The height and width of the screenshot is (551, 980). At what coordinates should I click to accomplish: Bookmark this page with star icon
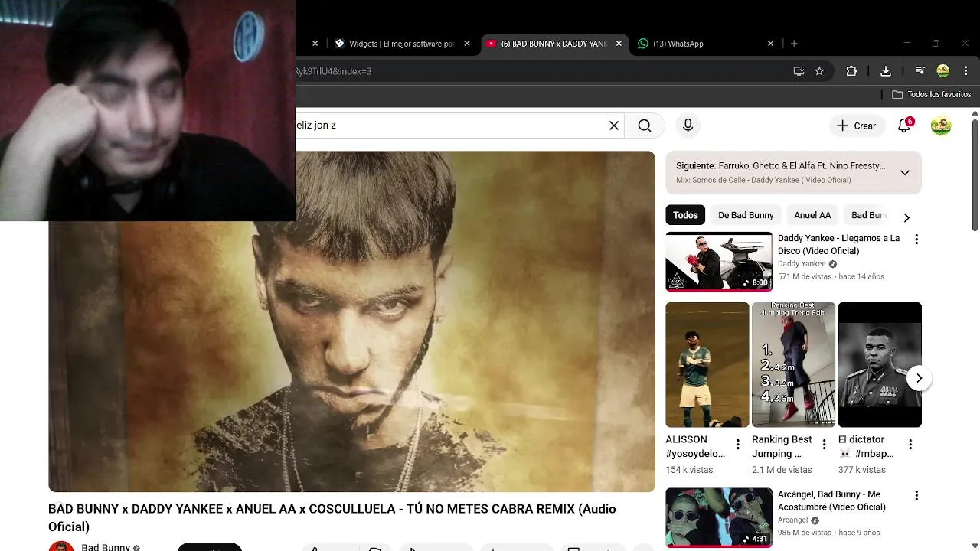(819, 71)
